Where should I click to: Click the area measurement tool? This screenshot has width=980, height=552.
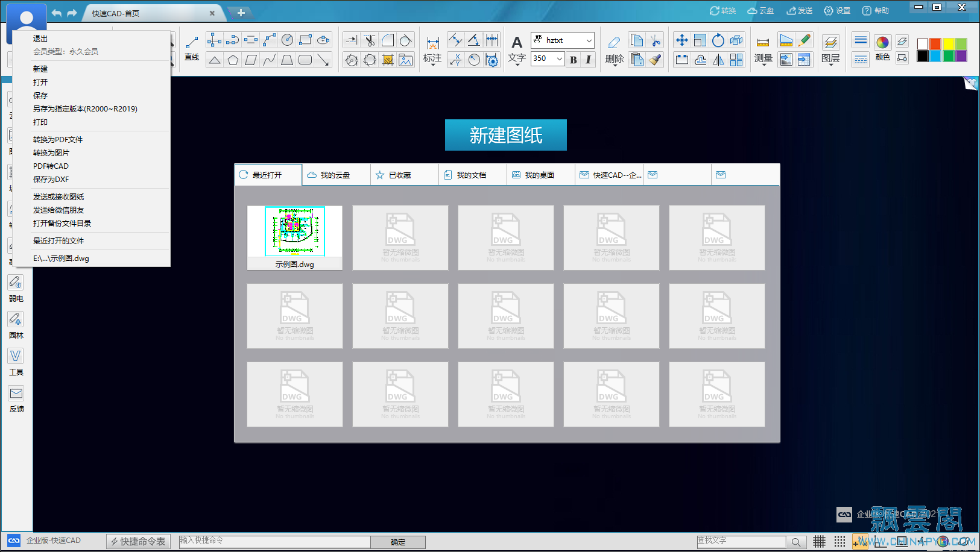click(x=786, y=40)
